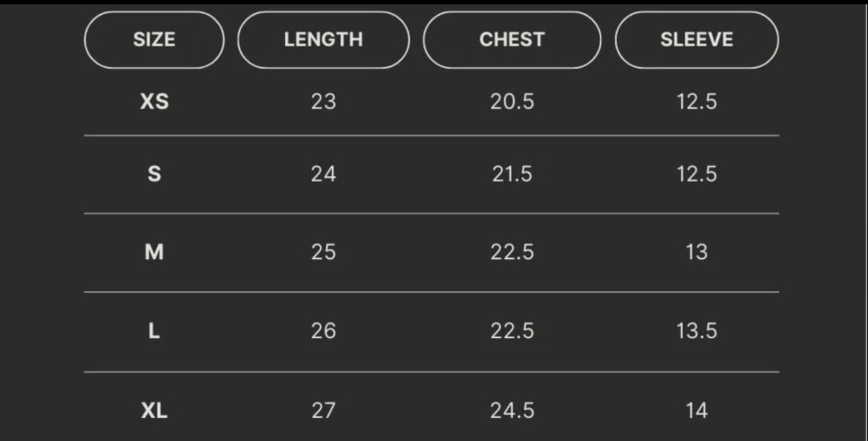Select the S size row label
This screenshot has height=441, width=868.
pos(154,174)
